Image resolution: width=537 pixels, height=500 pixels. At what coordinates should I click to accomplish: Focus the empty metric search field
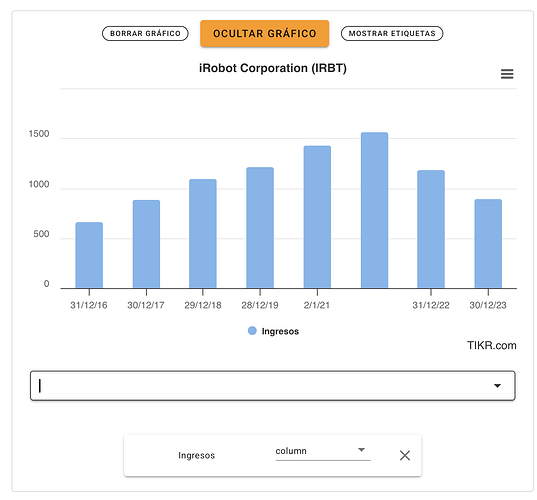tap(273, 386)
